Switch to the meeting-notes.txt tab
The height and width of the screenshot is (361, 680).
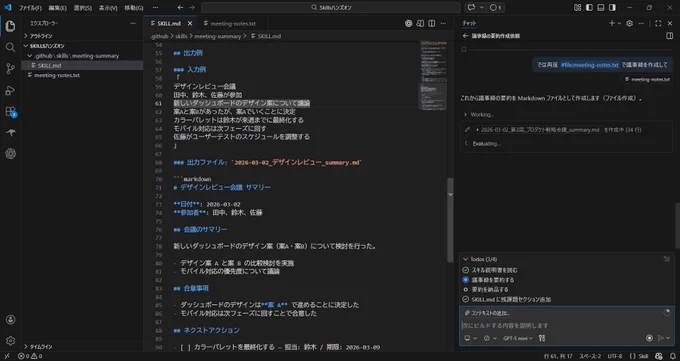[x=232, y=23]
